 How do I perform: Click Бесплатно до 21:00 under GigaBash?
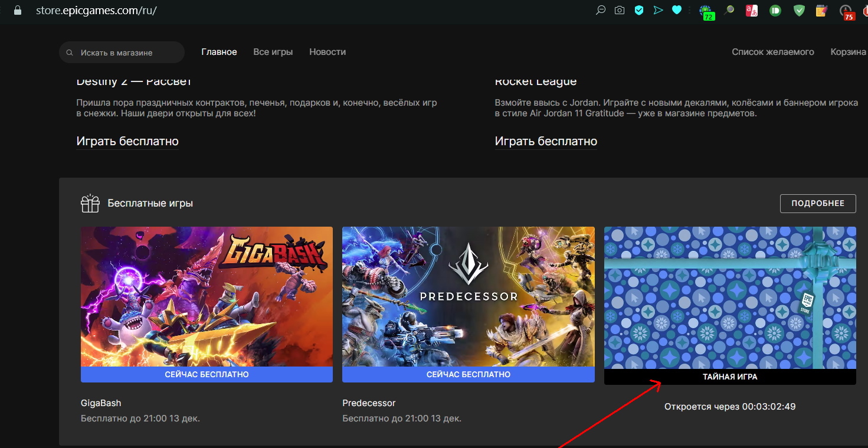[x=140, y=418]
